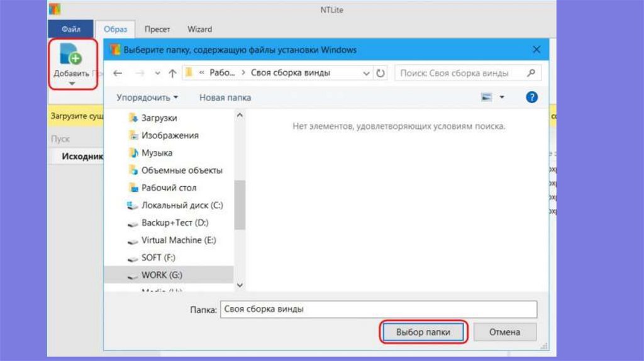Viewport: 644px width, 361px height.
Task: Click the Новая папка button
Action: point(225,97)
